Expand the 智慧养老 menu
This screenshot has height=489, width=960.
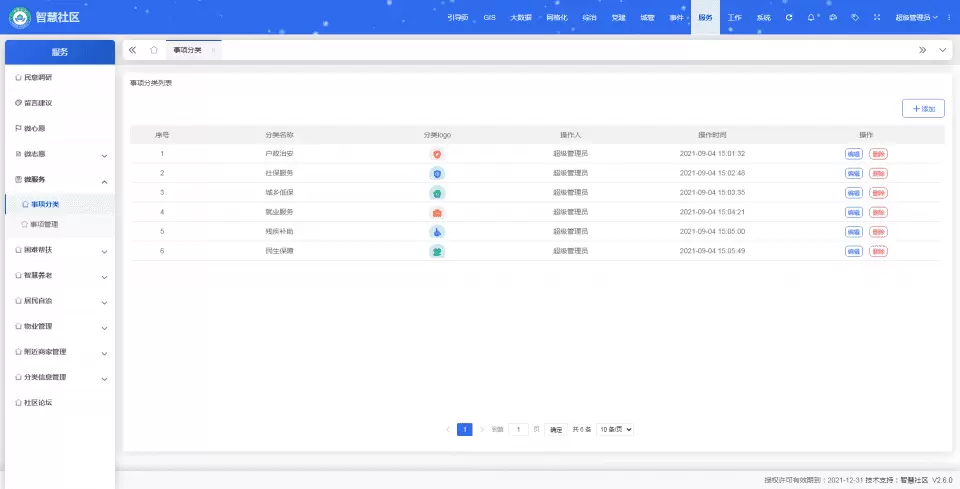tap(59, 275)
